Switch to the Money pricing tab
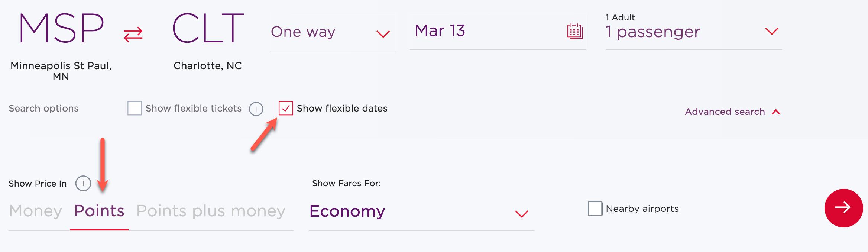868x252 pixels. [35, 210]
